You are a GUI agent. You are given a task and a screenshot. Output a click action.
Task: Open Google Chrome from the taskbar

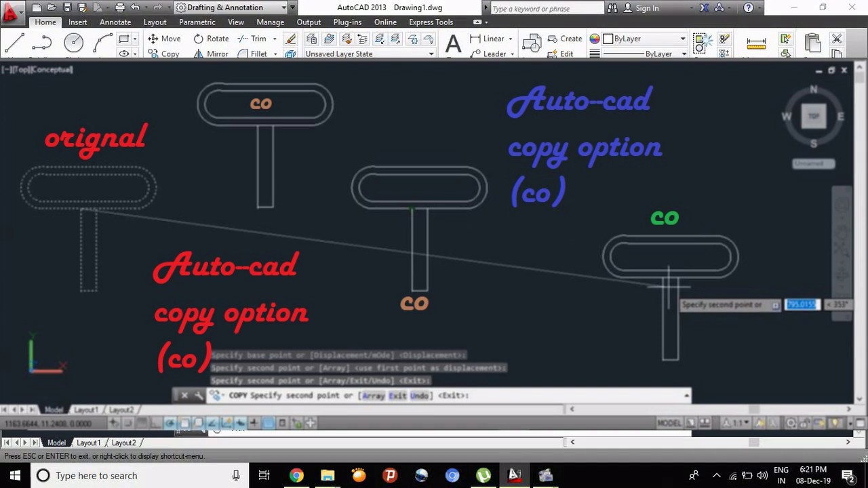click(x=296, y=476)
